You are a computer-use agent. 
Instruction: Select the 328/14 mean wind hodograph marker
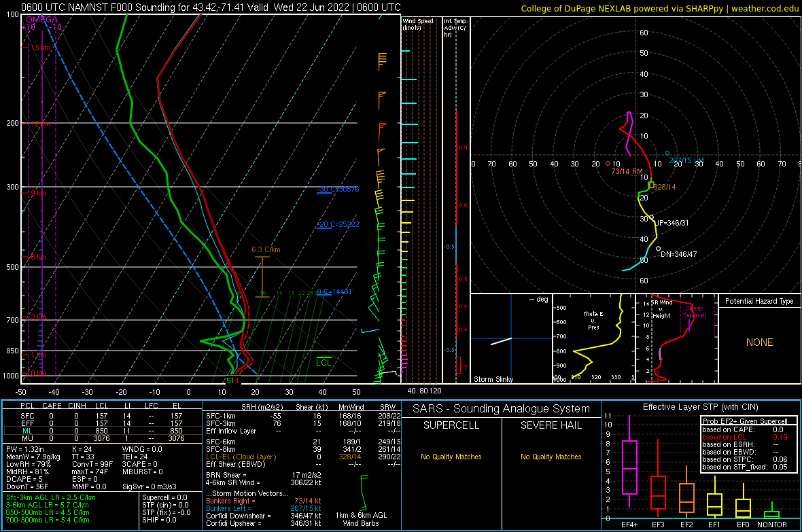[x=651, y=185]
